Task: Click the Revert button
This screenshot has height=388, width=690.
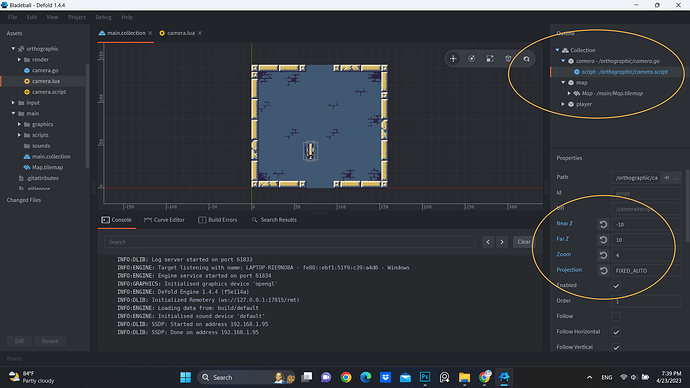Action: pos(50,341)
